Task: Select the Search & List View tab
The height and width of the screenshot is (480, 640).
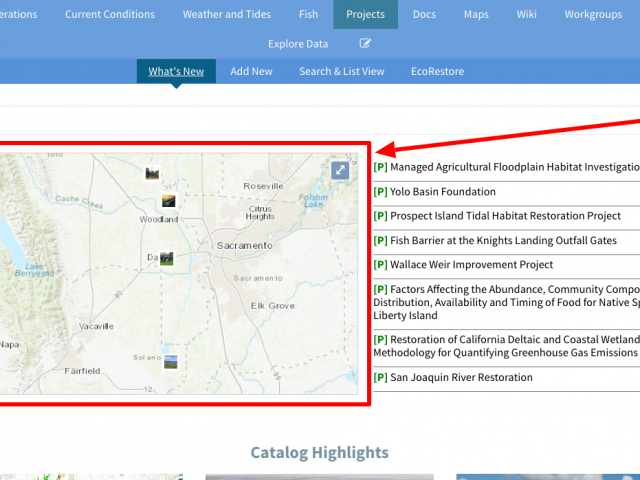Action: point(341,72)
